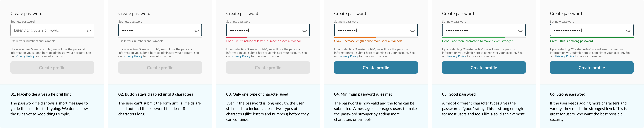Click Create profile in Strong password panel
This screenshot has width=644, height=128.
(x=591, y=67)
